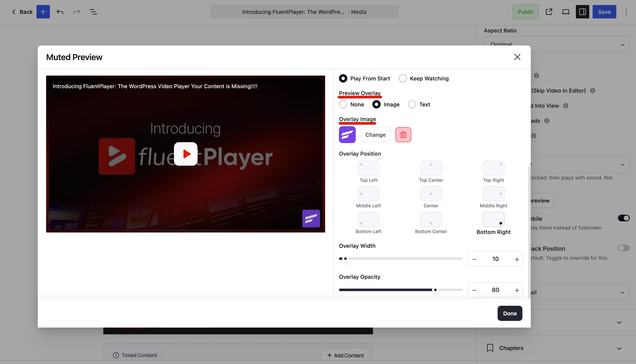Viewport: 636px width, 364px height.
Task: Set overlay position to Top Right
Action: click(493, 168)
